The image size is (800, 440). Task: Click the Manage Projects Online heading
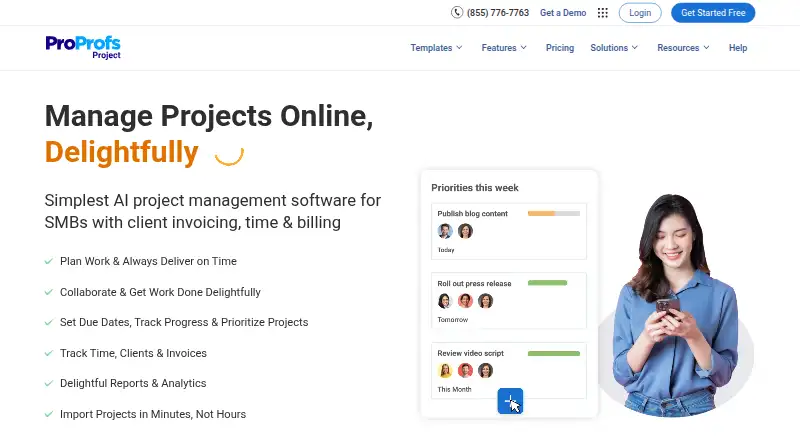209,116
